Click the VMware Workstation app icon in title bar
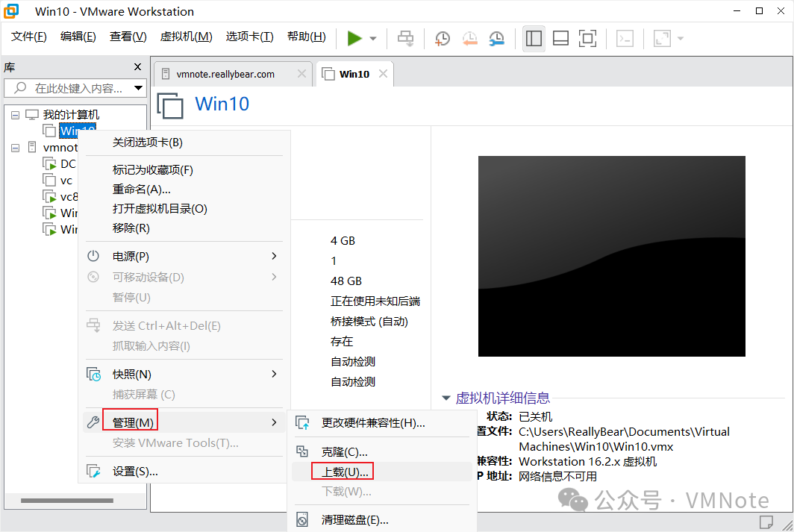 click(x=11, y=11)
